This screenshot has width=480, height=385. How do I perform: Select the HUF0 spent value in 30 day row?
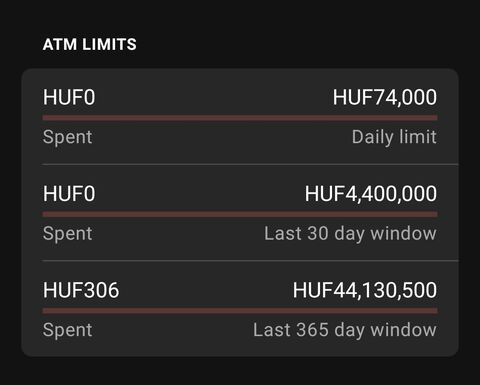tap(69, 193)
